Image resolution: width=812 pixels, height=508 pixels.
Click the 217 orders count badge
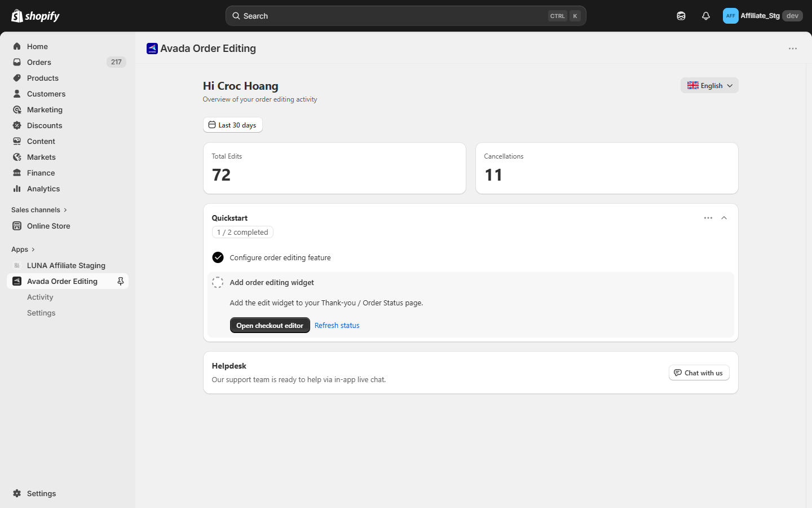click(x=116, y=62)
